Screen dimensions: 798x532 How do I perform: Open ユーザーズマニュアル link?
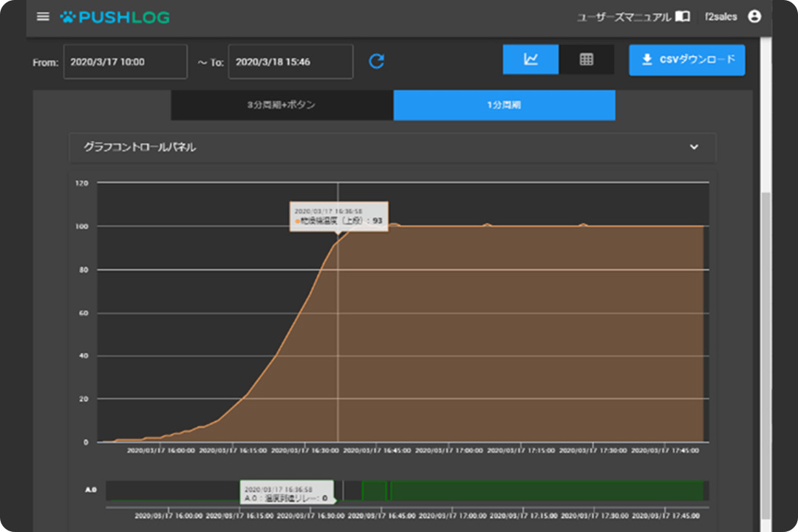(624, 17)
